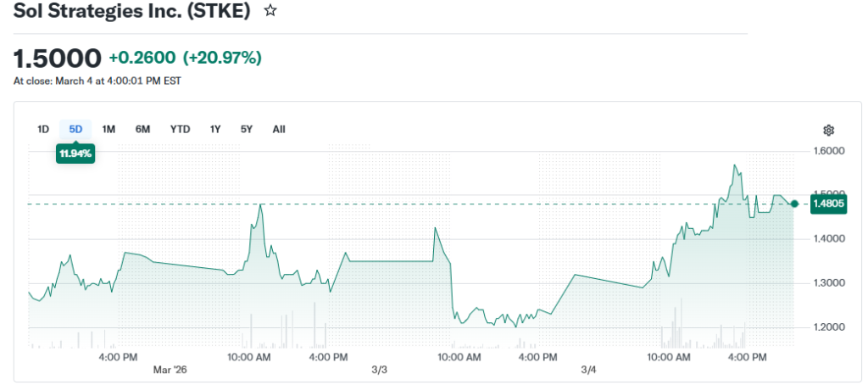This screenshot has width=868, height=385.
Task: Click the 11.94% performance badge
Action: (x=75, y=153)
